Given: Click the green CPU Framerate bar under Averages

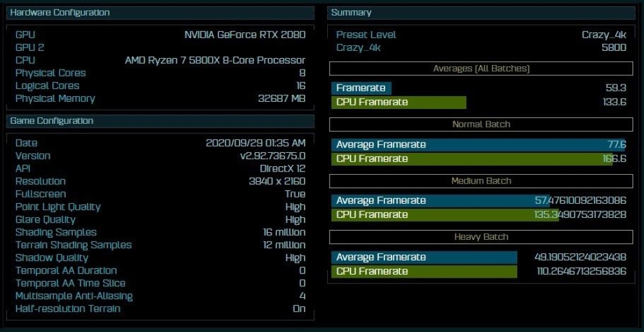Looking at the screenshot, I should [x=399, y=103].
